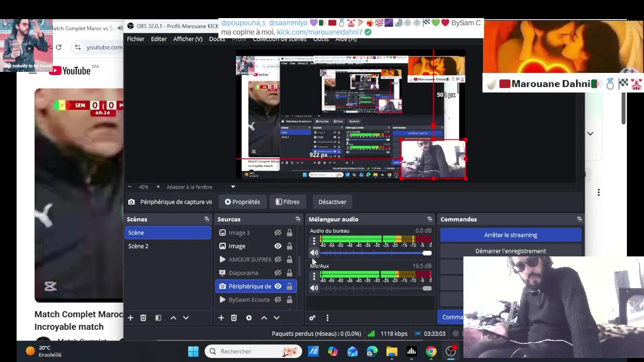Show the Image 3 source
The height and width of the screenshot is (362, 644).
coord(278,233)
